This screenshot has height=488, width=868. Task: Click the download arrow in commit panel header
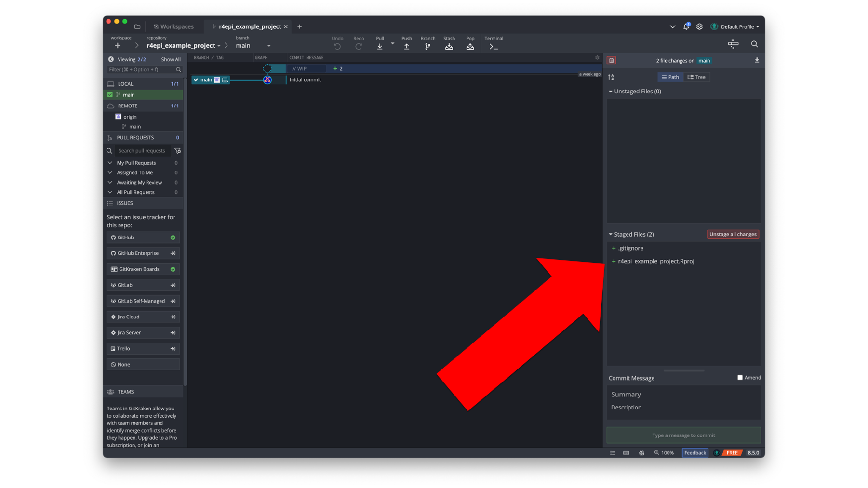pyautogui.click(x=757, y=60)
